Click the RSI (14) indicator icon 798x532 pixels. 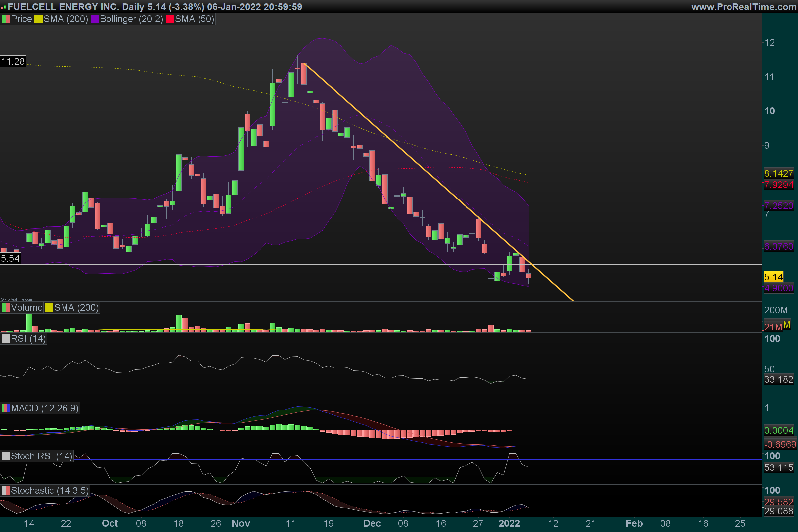pos(6,338)
